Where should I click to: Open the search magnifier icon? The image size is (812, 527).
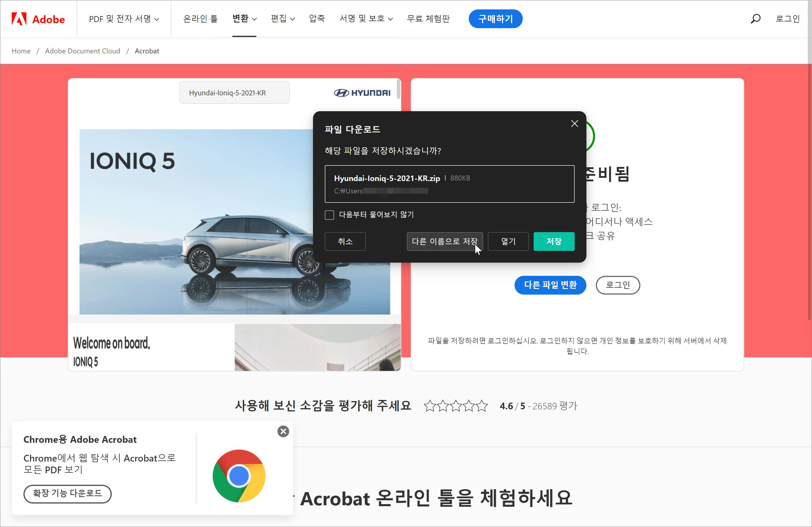pyautogui.click(x=755, y=18)
